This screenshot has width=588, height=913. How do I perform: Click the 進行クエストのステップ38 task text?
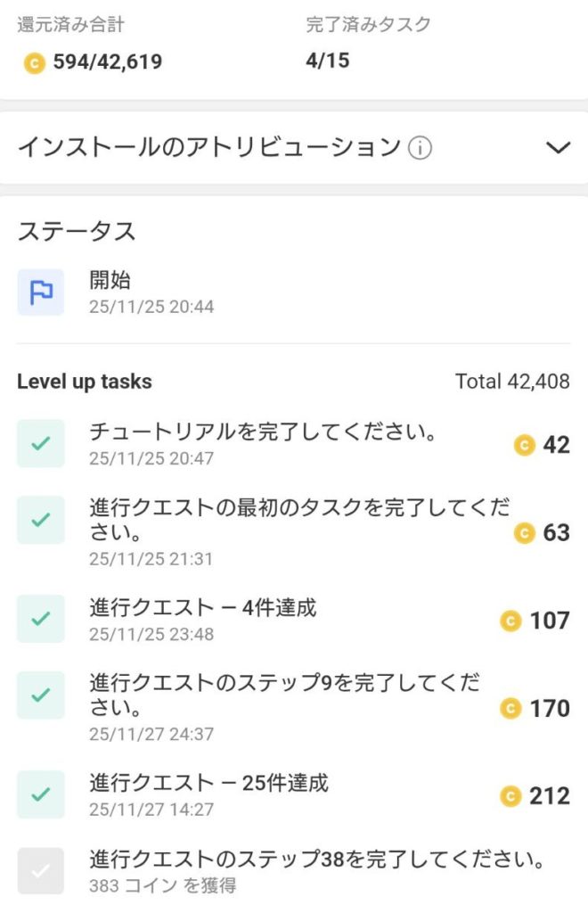pos(317,860)
